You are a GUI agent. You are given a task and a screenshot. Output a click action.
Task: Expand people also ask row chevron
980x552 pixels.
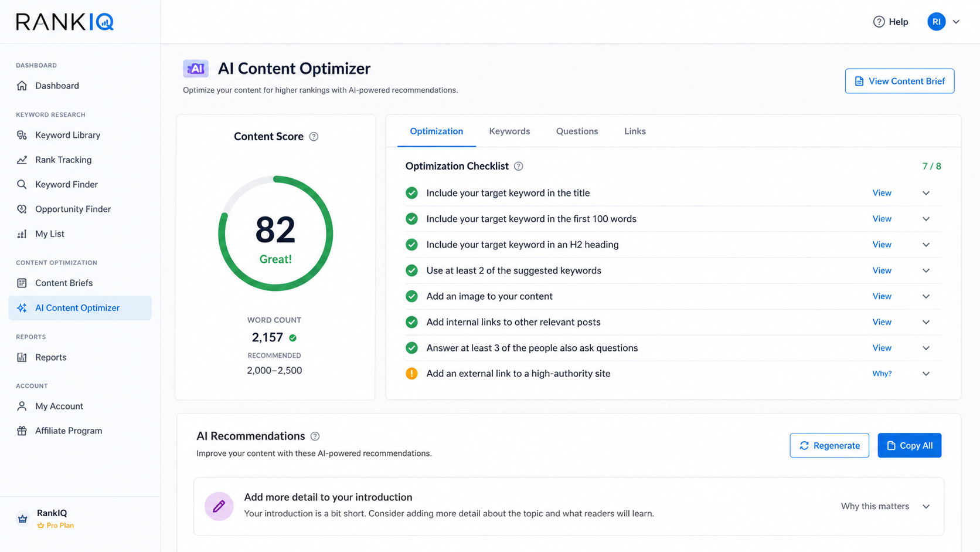pos(926,348)
